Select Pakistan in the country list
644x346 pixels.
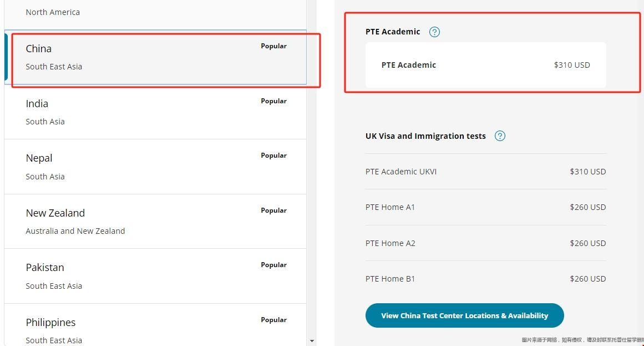[x=155, y=276]
